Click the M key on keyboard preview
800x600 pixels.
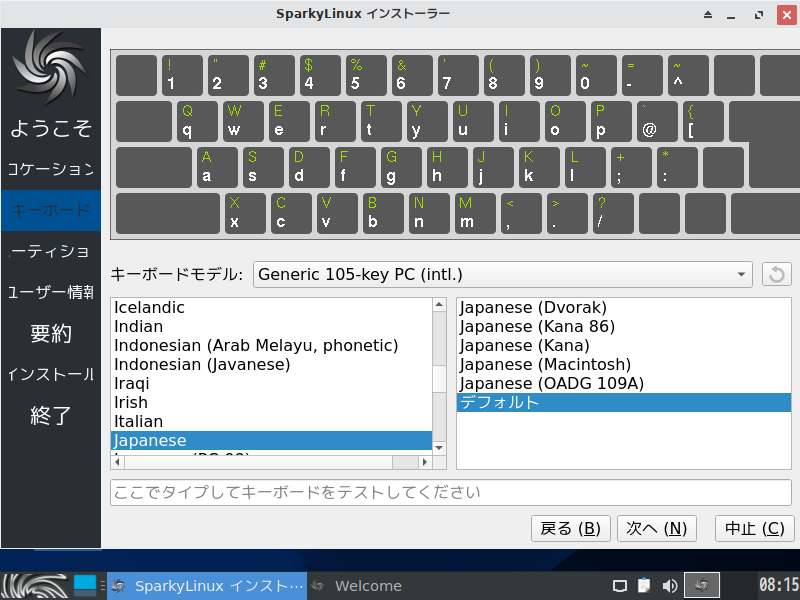click(x=475, y=213)
